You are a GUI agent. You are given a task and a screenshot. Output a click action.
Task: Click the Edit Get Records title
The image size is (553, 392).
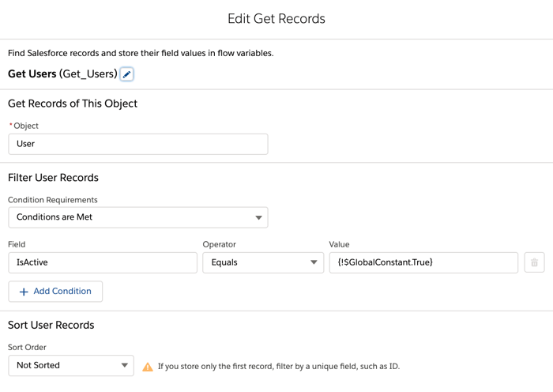coord(276,19)
